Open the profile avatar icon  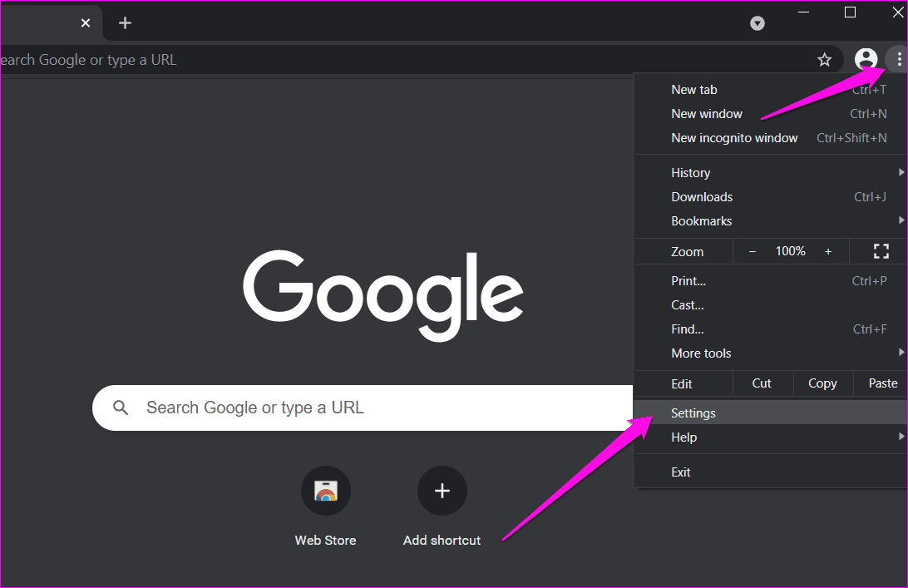[x=866, y=59]
